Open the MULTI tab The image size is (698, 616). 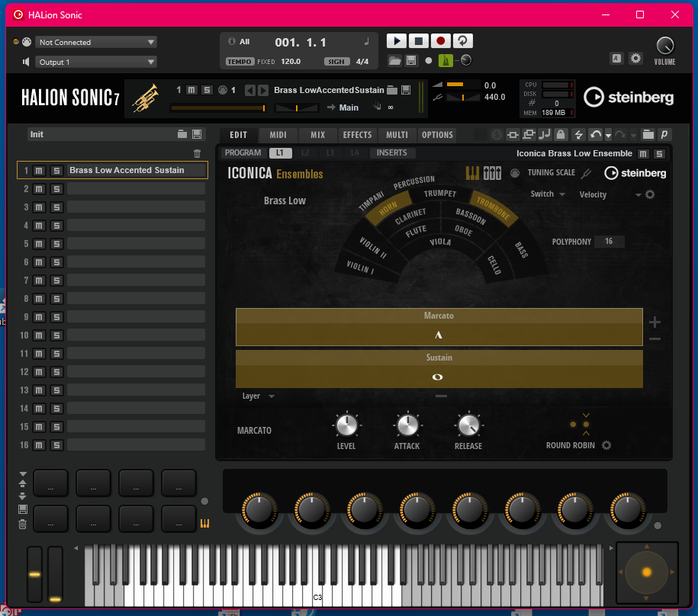[397, 135]
